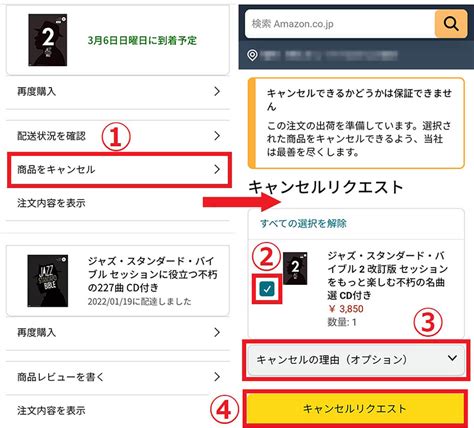Click chevron beside top 再度購入 row
474x428 pixels.
pyautogui.click(x=217, y=91)
